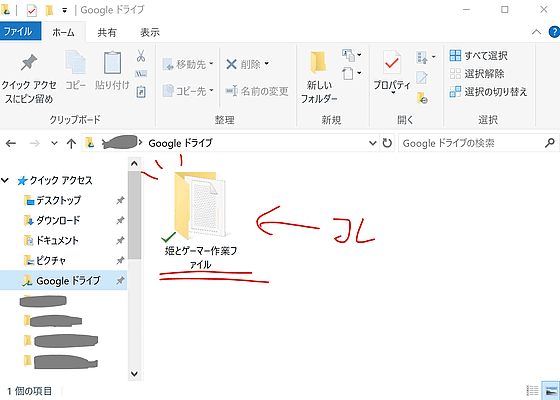560x400 pixels.
Task: Click the title bar properties quick-access icon
Action: [x=32, y=11]
